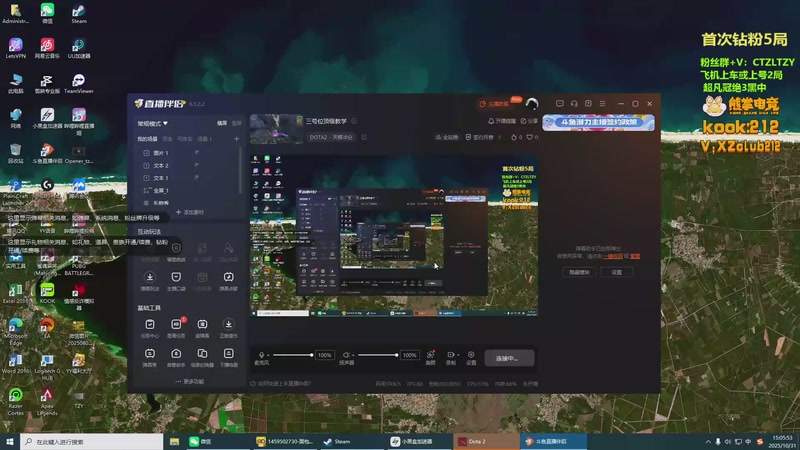
Task: Open Dota 2 from the taskbar
Action: pos(486,441)
